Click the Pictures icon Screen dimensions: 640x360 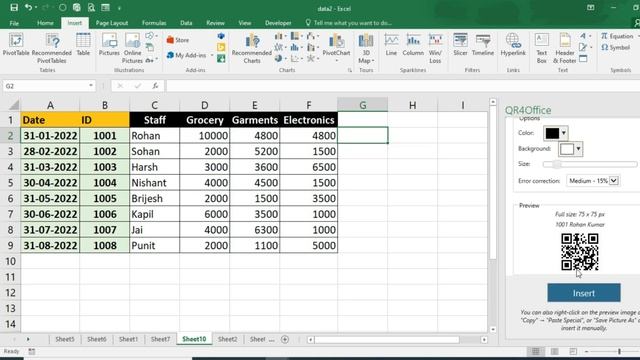pos(109,45)
